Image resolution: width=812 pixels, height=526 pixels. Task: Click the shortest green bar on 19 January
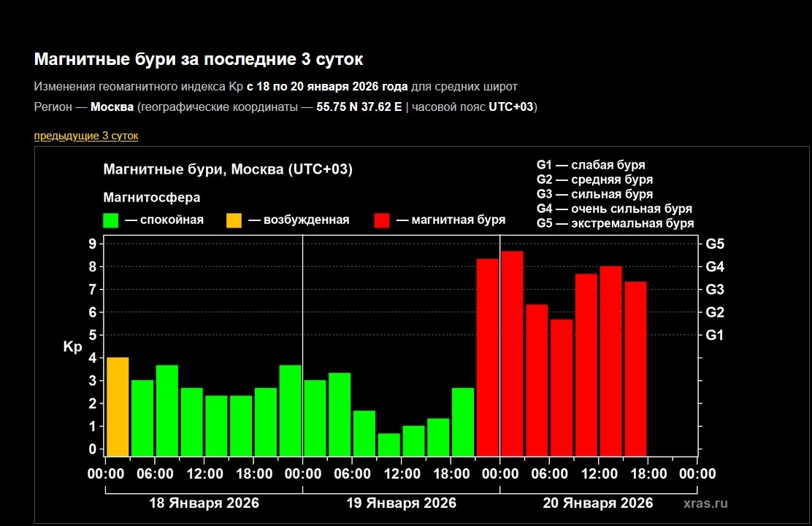tap(389, 444)
